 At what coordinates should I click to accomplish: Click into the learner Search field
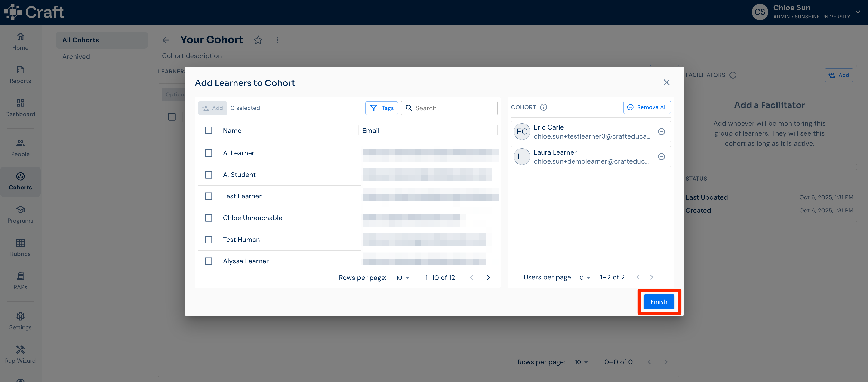point(449,108)
